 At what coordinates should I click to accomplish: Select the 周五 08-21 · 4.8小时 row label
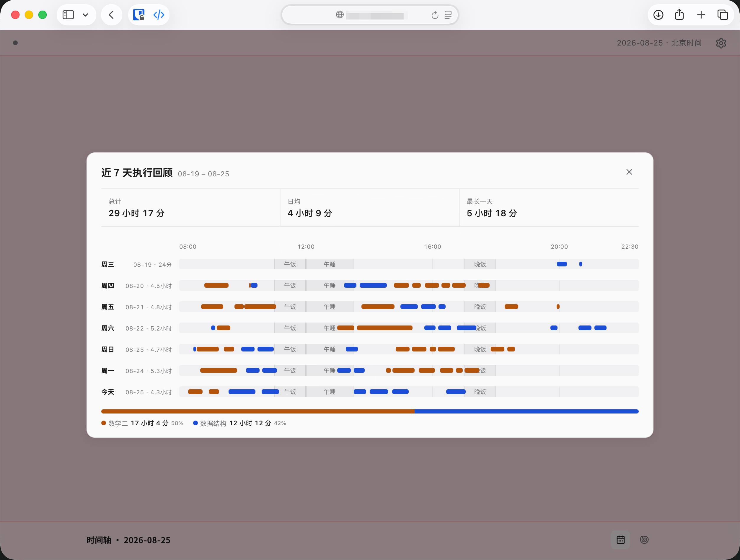[136, 307]
